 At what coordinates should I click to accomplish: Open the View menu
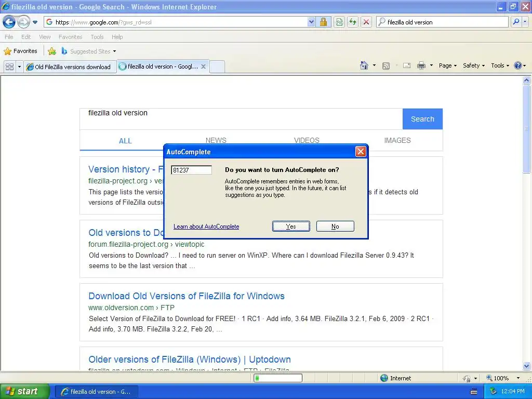point(45,37)
